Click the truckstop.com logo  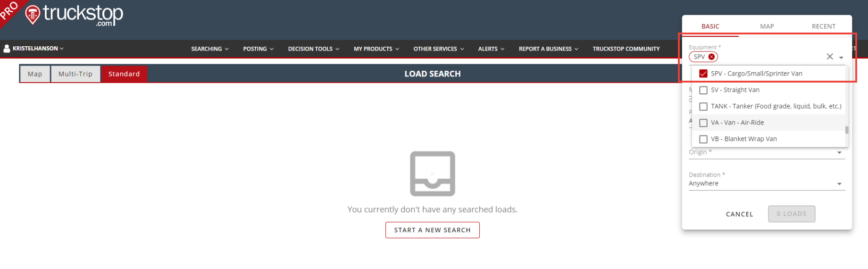point(75,15)
